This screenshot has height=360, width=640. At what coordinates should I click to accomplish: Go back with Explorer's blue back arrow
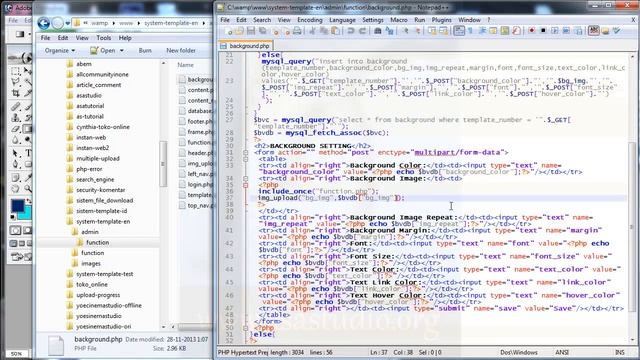[44, 23]
